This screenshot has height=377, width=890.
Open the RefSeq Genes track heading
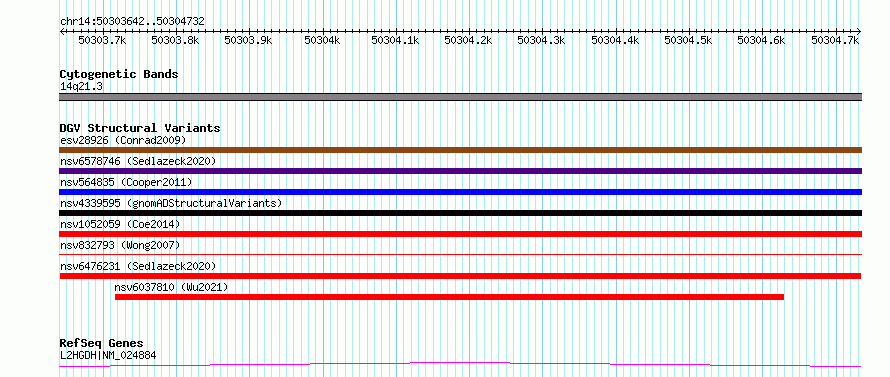101,344
